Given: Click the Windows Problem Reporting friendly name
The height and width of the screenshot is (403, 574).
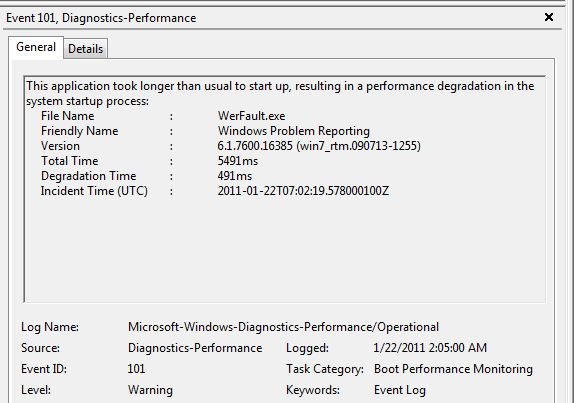Looking at the screenshot, I should click(x=294, y=131).
